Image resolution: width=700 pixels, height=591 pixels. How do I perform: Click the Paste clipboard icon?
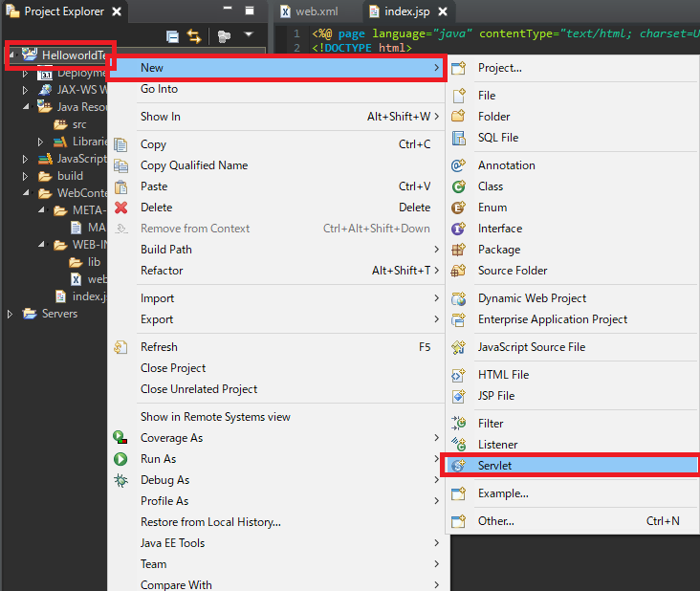pos(120,186)
